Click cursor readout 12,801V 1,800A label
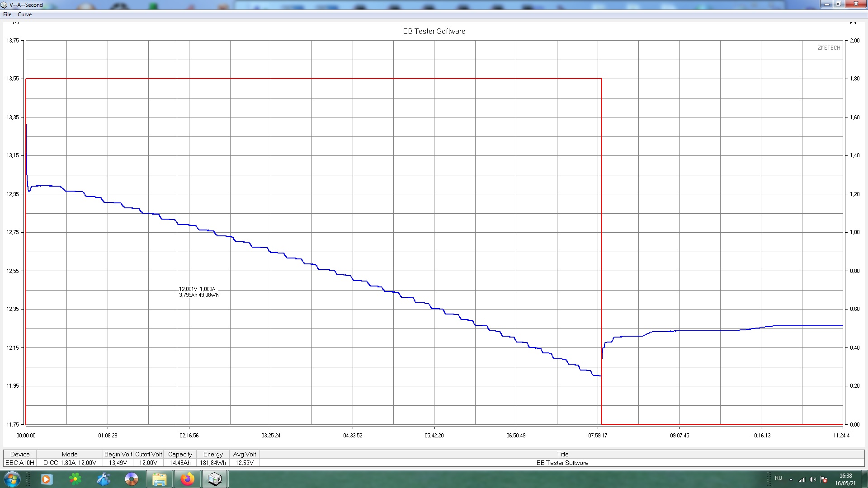868x488 pixels. click(198, 289)
